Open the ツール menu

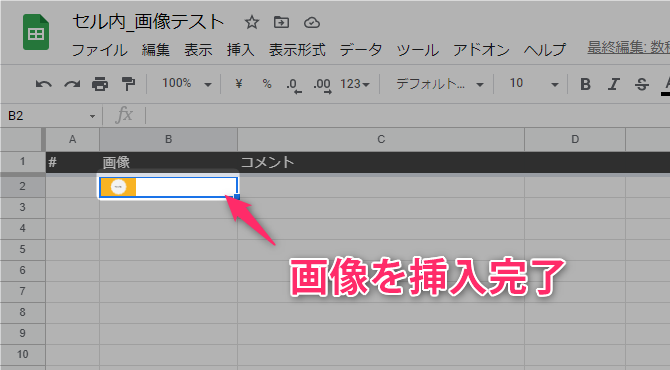click(x=417, y=50)
